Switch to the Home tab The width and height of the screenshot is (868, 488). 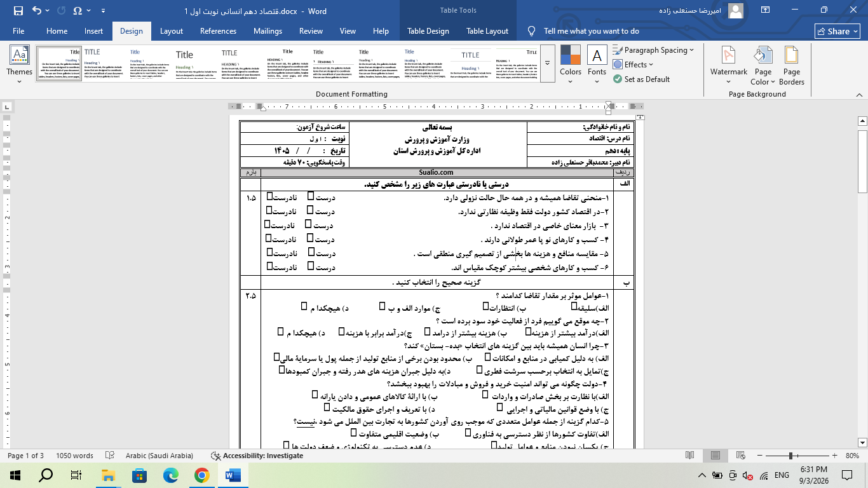[57, 31]
